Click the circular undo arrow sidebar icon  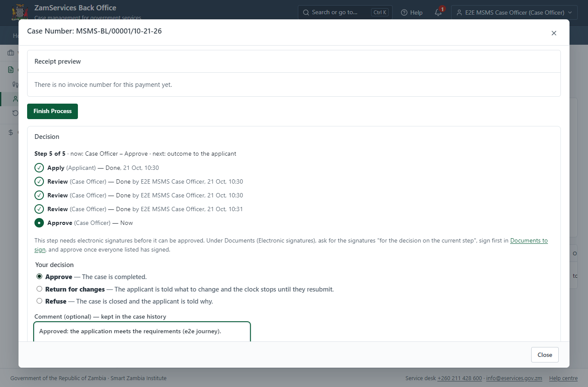[x=15, y=113]
